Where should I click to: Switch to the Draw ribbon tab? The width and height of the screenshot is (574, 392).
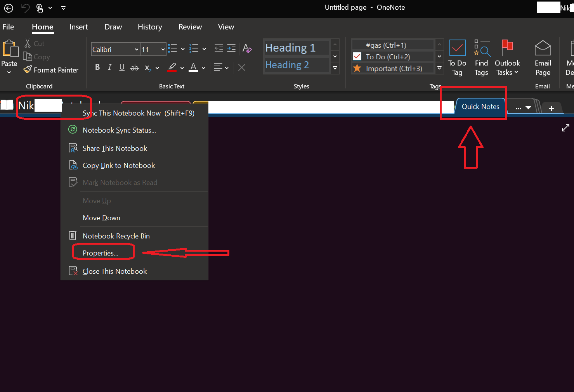(x=113, y=27)
